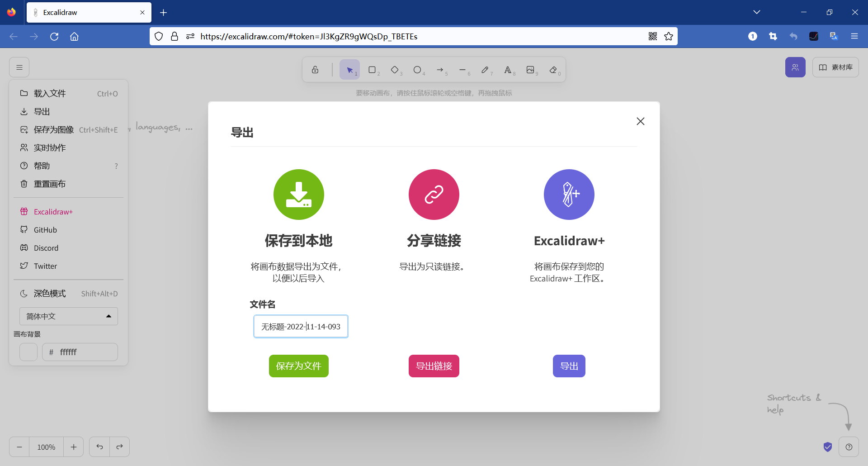Open the 素材库 library panel
Screen dimensions: 868x466
[x=835, y=67]
